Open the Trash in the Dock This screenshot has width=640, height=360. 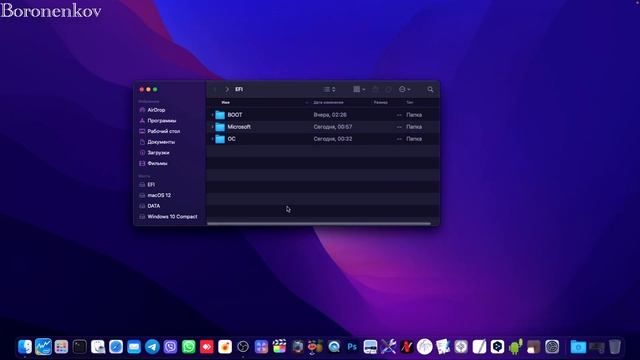tap(614, 347)
